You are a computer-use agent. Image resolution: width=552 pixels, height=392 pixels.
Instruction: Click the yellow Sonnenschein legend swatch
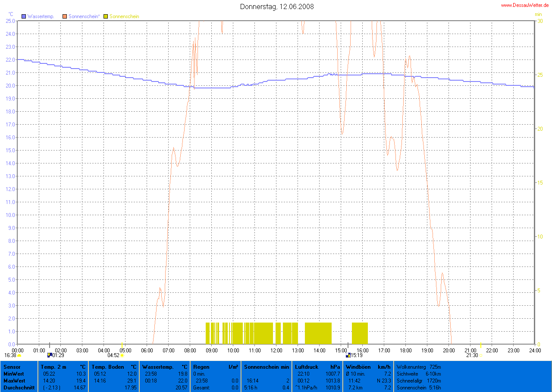point(106,16)
